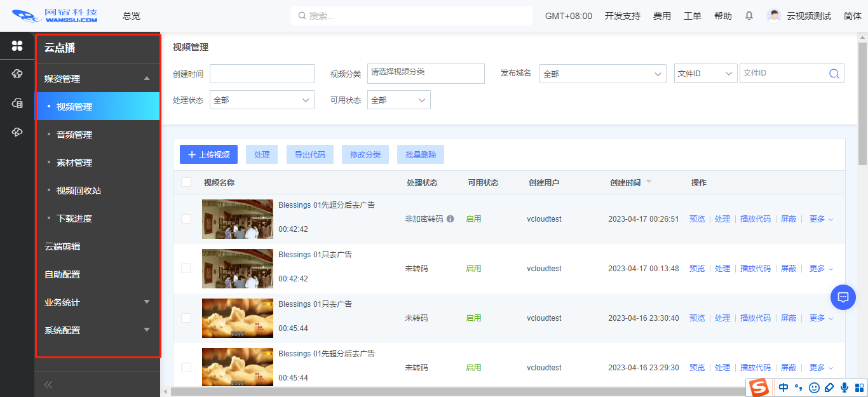
Task: Switch Sogou input language via 中 icon
Action: [x=783, y=387]
